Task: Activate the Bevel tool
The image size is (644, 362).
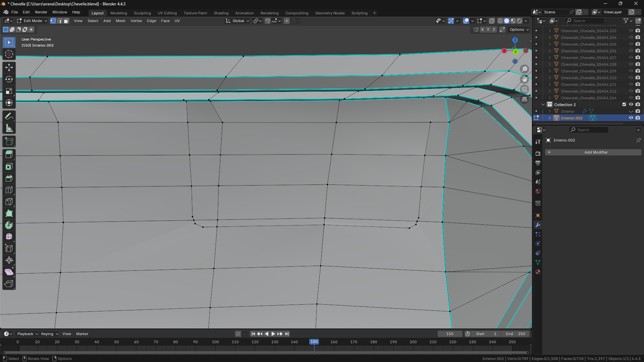Action: pyautogui.click(x=9, y=178)
